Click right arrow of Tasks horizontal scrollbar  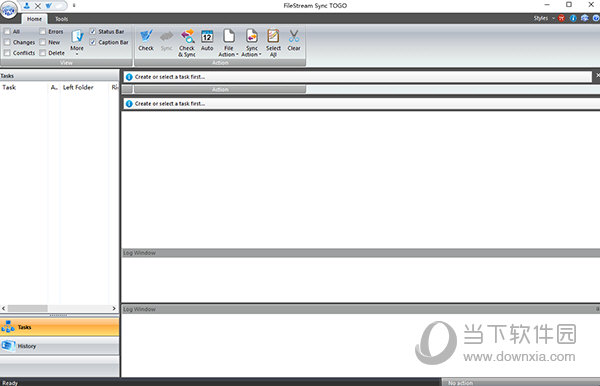(x=114, y=308)
